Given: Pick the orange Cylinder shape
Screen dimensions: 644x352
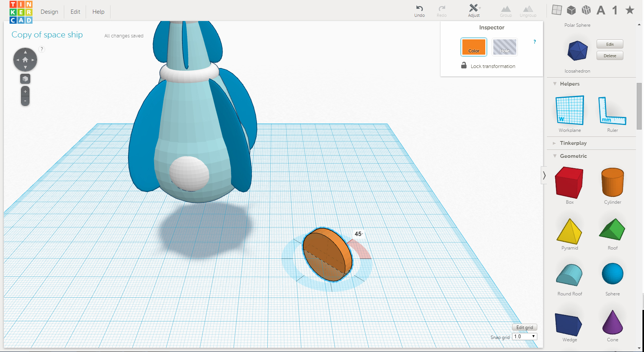Looking at the screenshot, I should pos(613,182).
